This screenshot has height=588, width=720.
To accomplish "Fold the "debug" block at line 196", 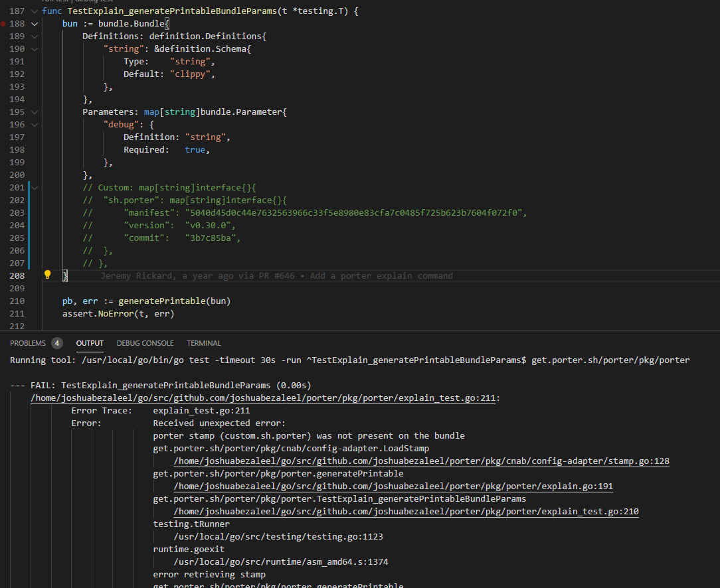I will pos(35,125).
